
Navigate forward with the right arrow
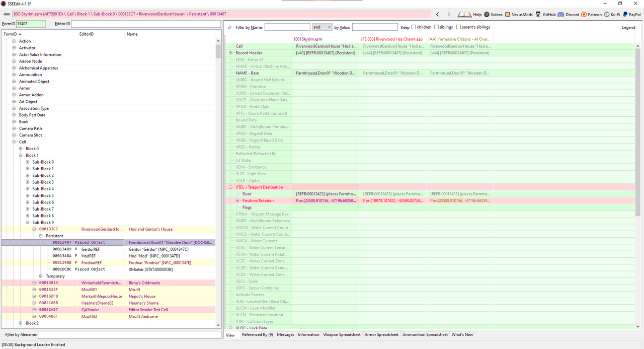449,15
